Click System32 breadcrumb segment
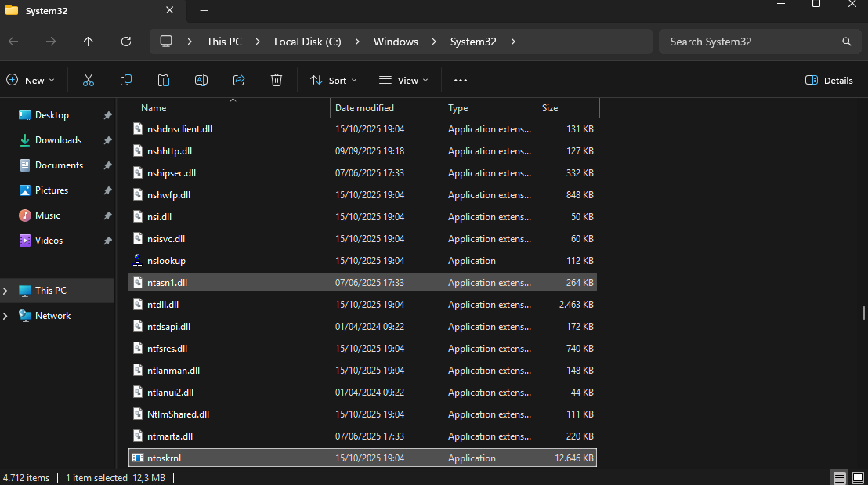This screenshot has width=868, height=485. [473, 42]
